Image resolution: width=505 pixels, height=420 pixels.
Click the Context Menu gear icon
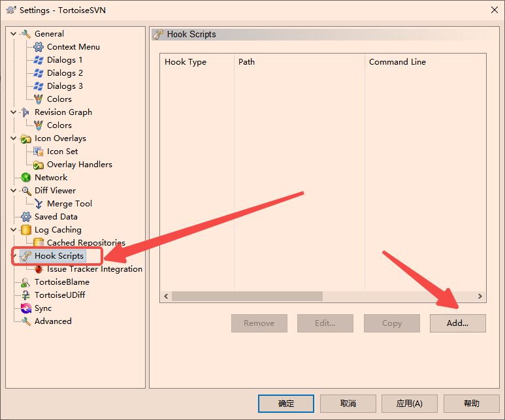click(39, 47)
